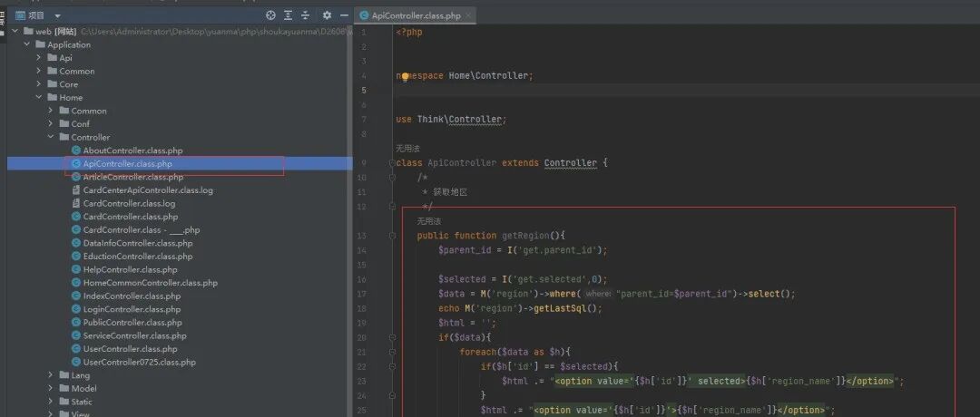The image size is (980, 417).
Task: Click the CardCenterApiController.class.log file icon
Action: 76,189
